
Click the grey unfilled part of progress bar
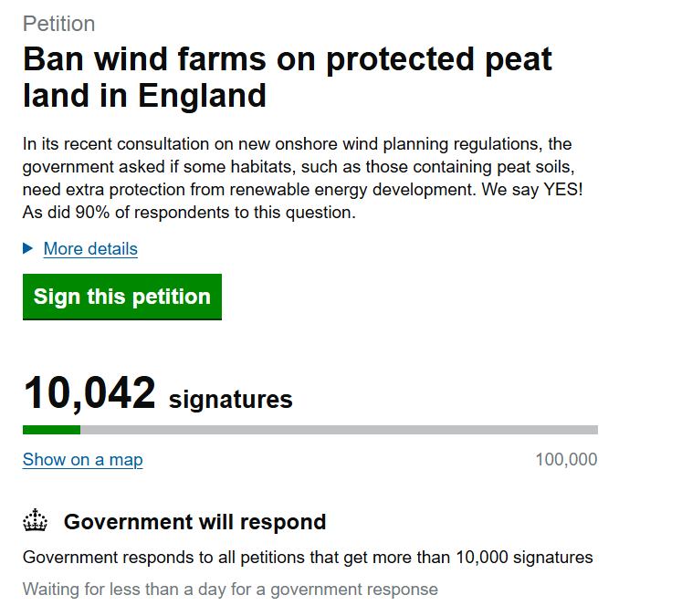[338, 430]
